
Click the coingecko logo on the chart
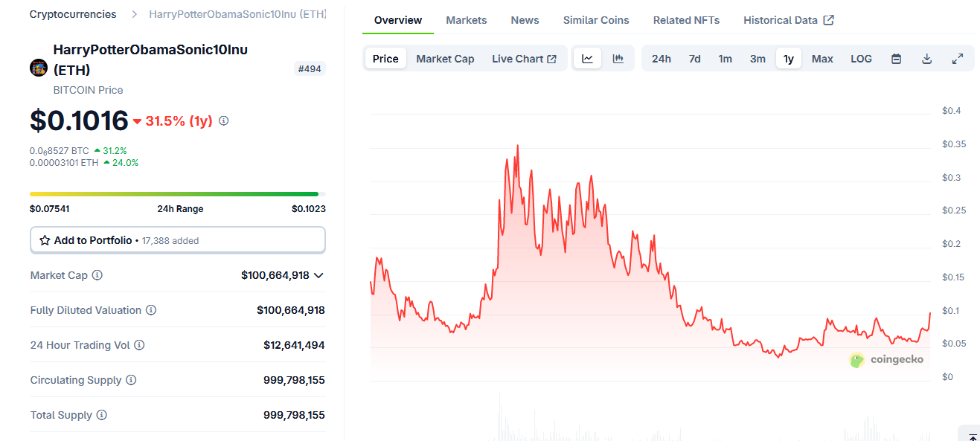[x=887, y=360]
